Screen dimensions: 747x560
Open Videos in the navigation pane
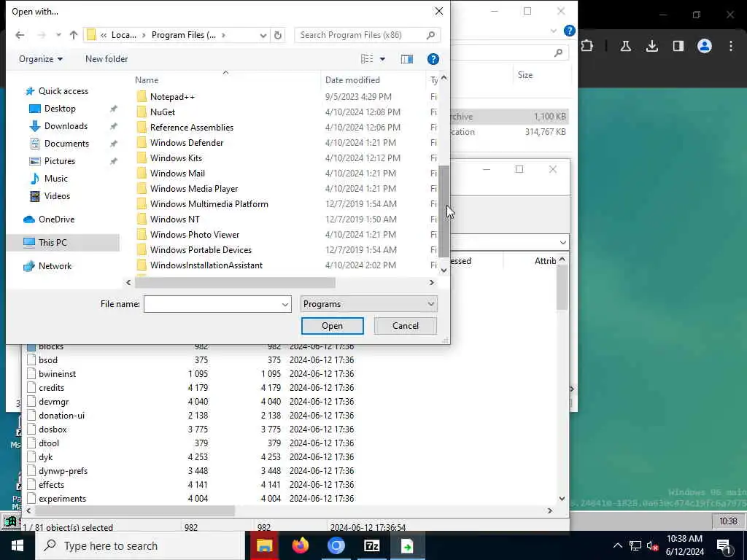point(57,196)
